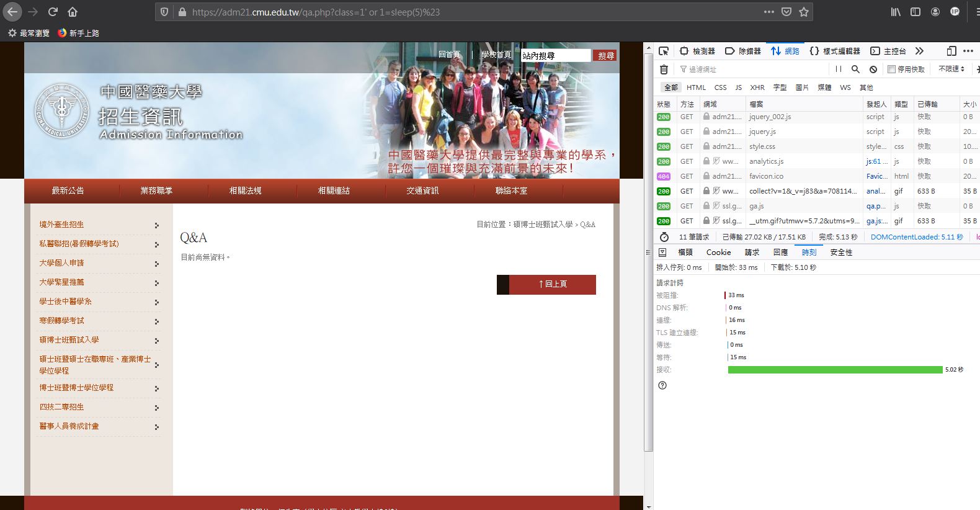Filter requests by CSS type
Screen dimensions: 980x510
(720, 87)
